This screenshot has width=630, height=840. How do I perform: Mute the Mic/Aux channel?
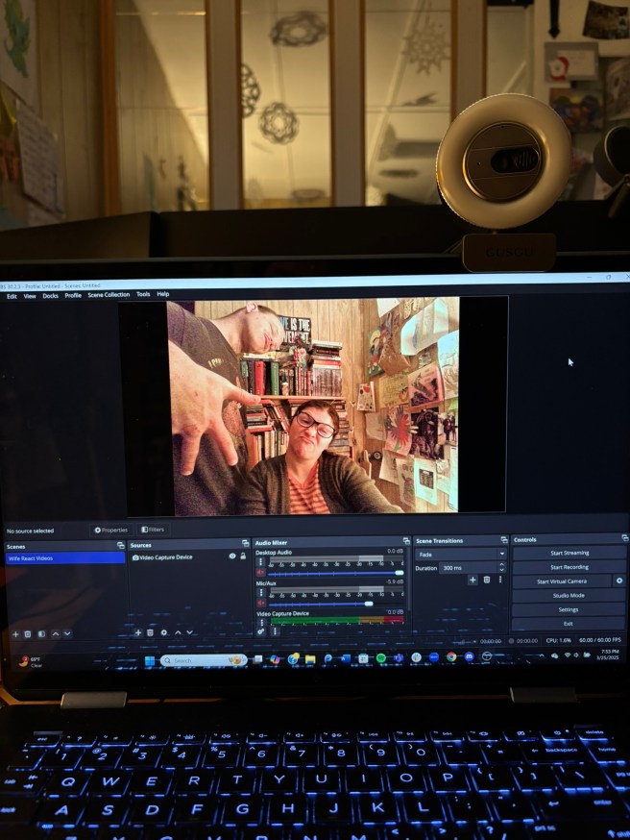pyautogui.click(x=260, y=603)
